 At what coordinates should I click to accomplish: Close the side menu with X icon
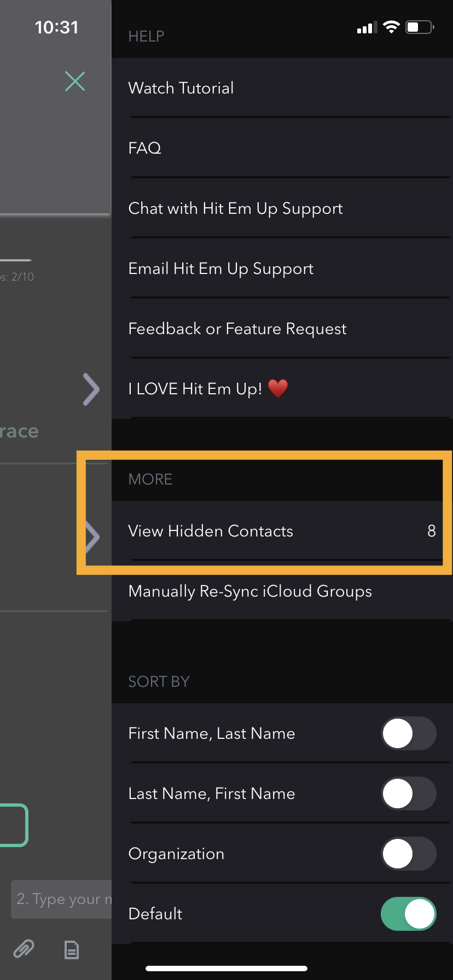coord(75,81)
